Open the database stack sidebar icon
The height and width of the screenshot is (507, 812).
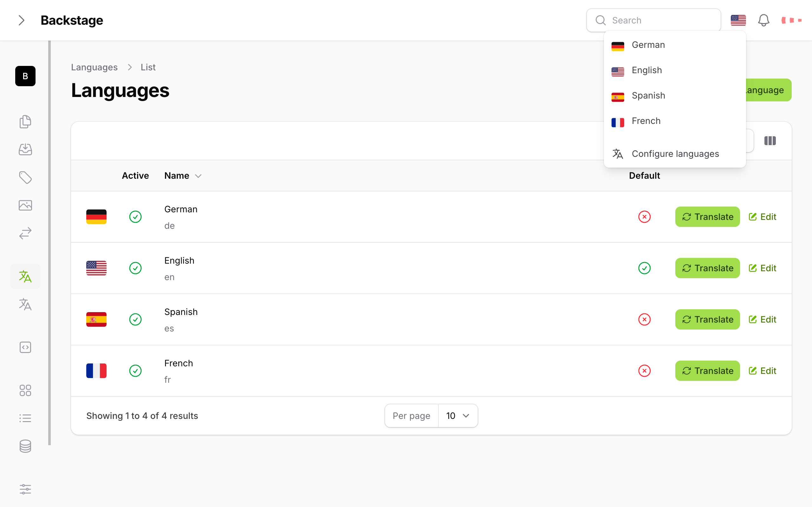tap(25, 446)
